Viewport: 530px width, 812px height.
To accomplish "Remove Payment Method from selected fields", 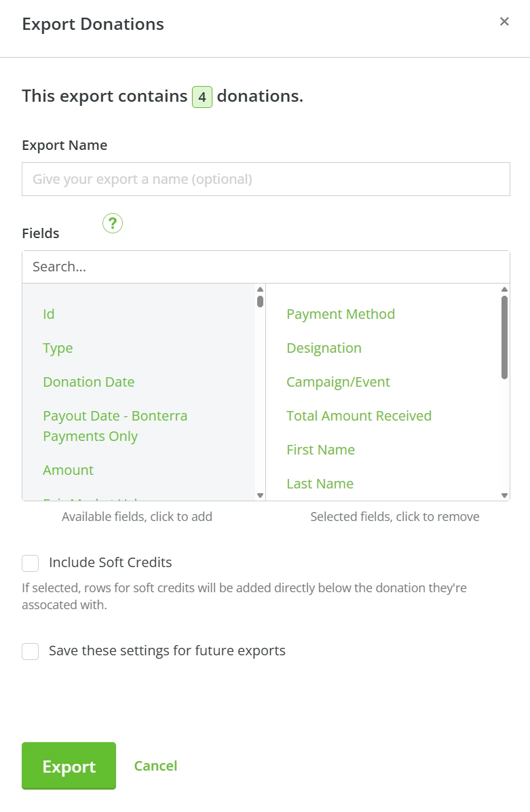I will click(341, 314).
